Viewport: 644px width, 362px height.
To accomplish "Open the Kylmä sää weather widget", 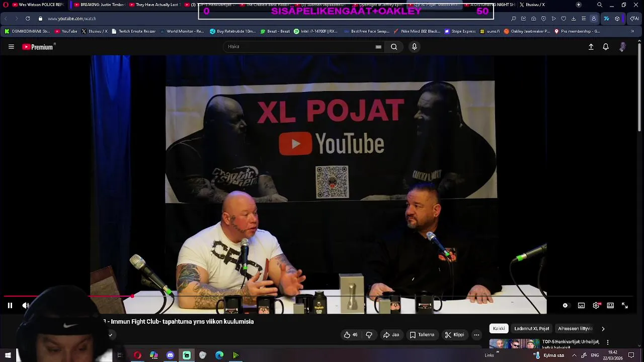I will click(x=548, y=355).
